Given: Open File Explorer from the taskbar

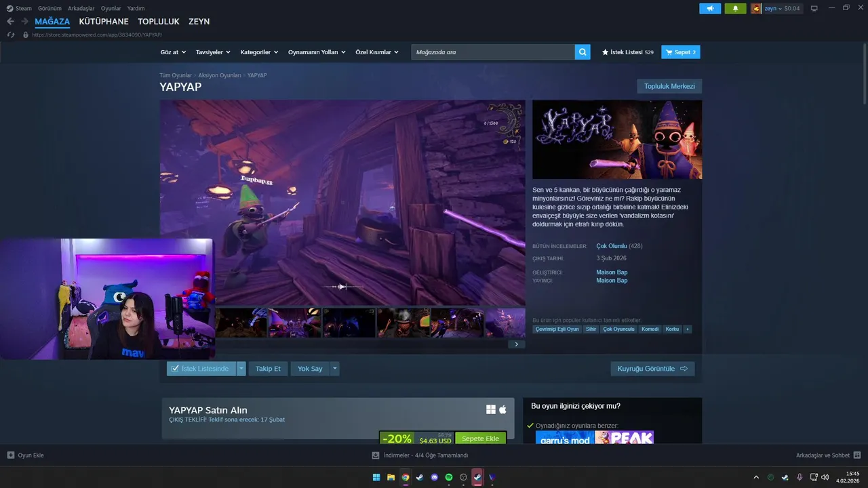Looking at the screenshot, I should pyautogui.click(x=391, y=477).
